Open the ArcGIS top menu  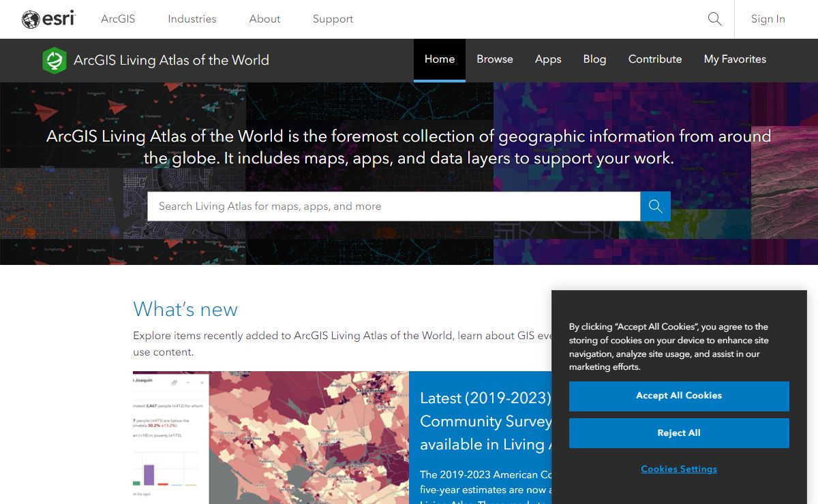coord(118,19)
